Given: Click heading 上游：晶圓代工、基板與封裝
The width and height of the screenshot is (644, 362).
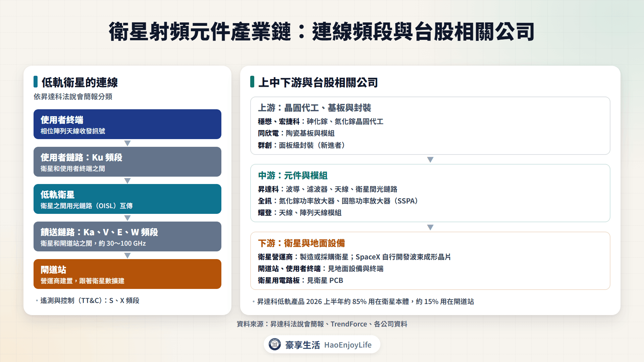Looking at the screenshot, I should pyautogui.click(x=314, y=108).
